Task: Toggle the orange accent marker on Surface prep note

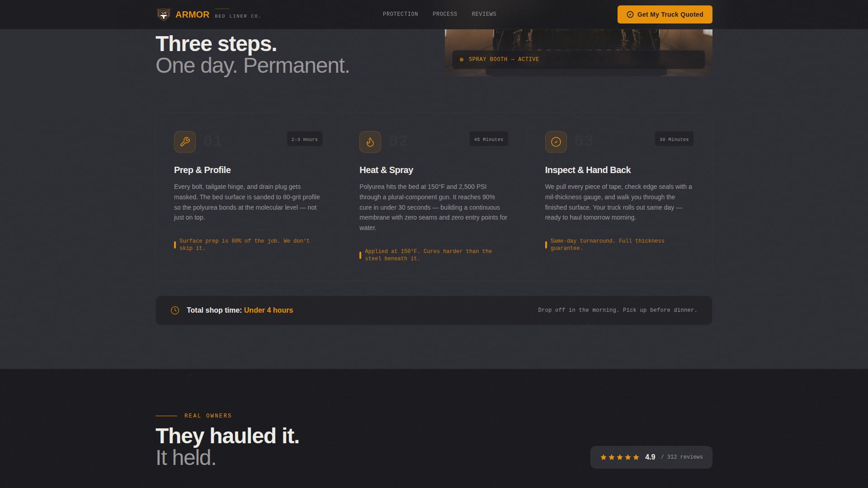Action: tap(175, 244)
